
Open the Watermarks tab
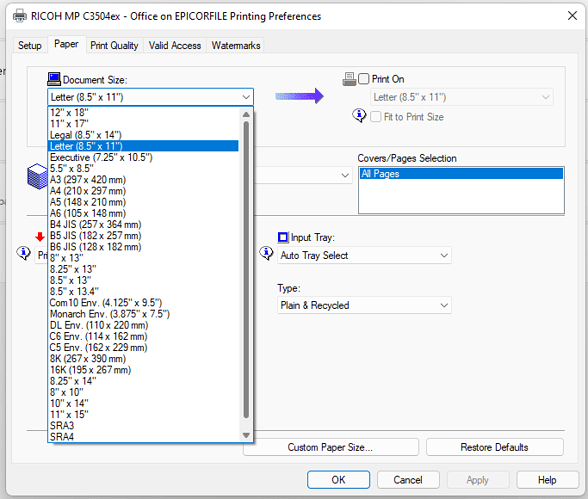236,45
